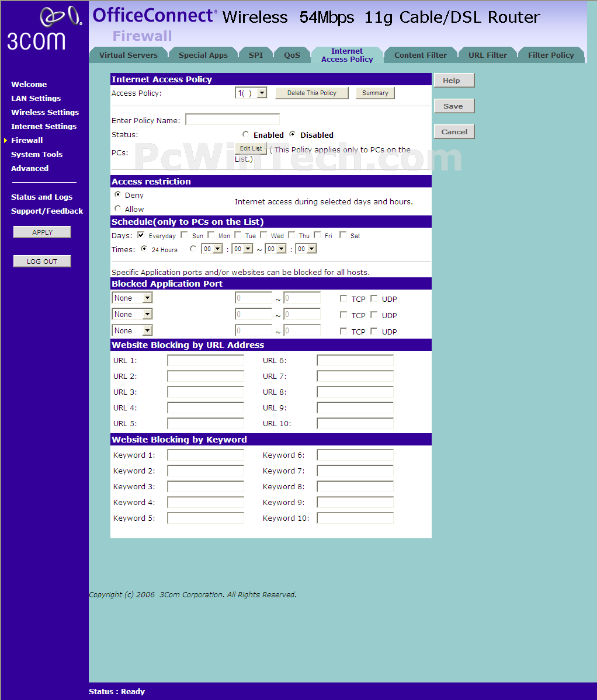Select Firewall in the sidebar menu
Image resolution: width=597 pixels, height=700 pixels.
27,140
